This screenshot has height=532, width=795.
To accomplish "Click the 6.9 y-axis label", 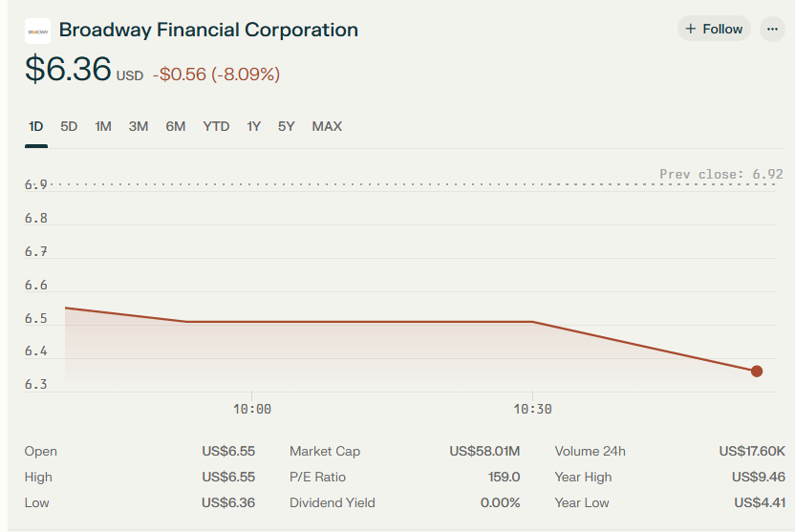I will point(36,185).
